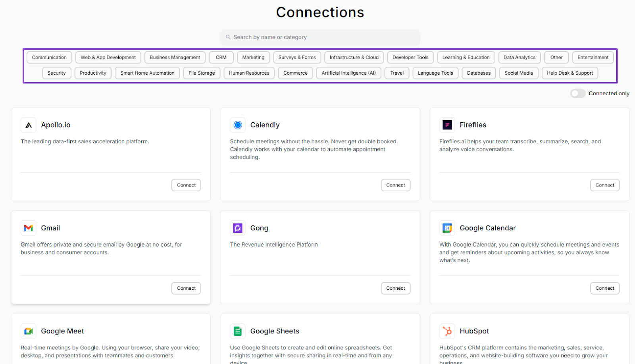Filter by Learning & Education
This screenshot has width=635, height=364.
pyautogui.click(x=466, y=58)
